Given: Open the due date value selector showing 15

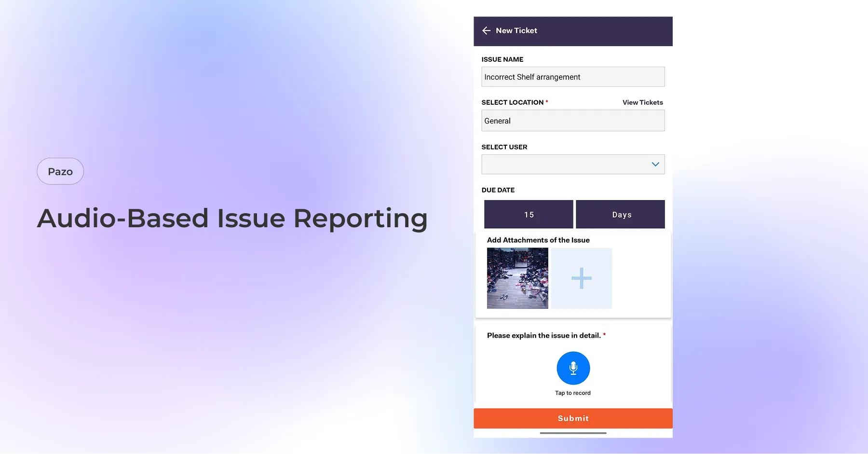Looking at the screenshot, I should point(528,214).
